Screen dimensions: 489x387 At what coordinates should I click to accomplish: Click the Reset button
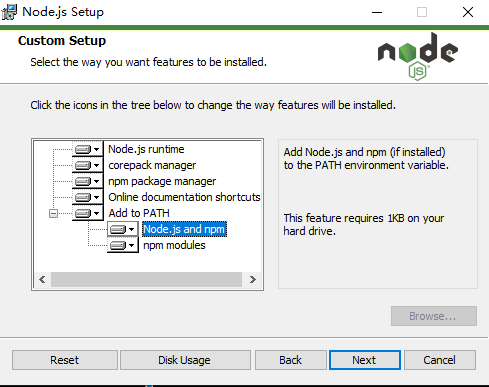pos(65,360)
